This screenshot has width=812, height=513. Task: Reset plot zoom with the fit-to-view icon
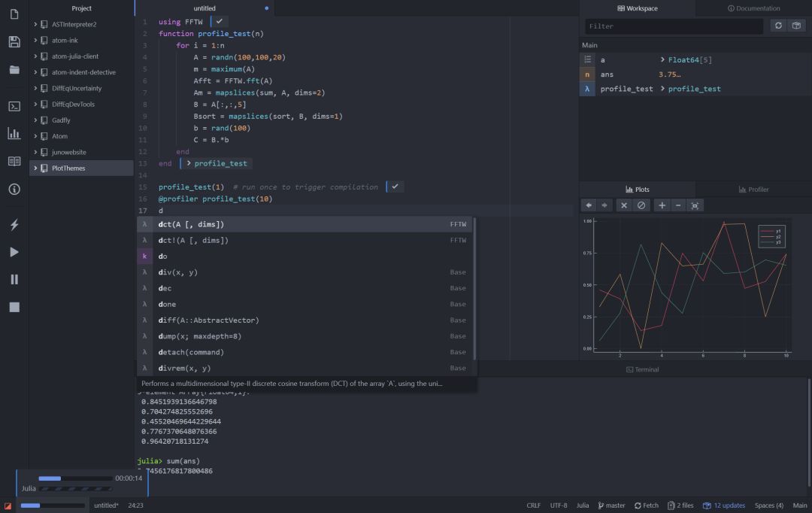pos(695,205)
